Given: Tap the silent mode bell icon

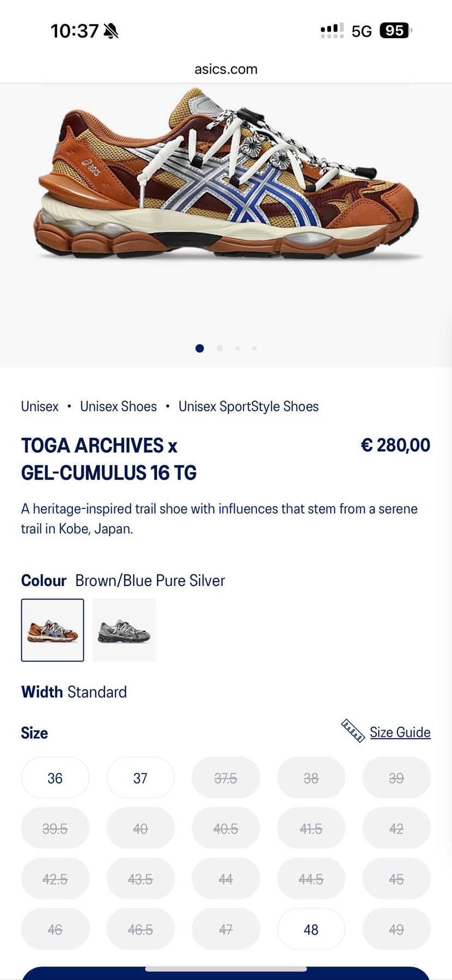Looking at the screenshot, I should (x=111, y=31).
